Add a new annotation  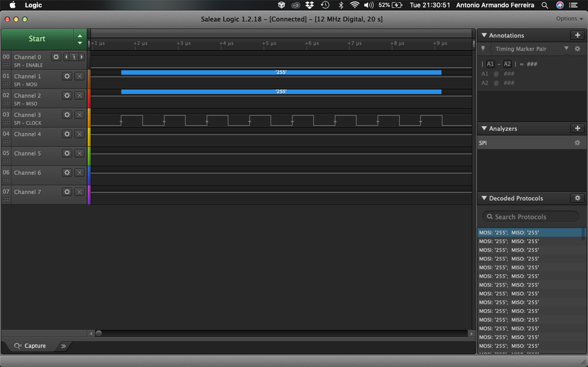tap(577, 35)
